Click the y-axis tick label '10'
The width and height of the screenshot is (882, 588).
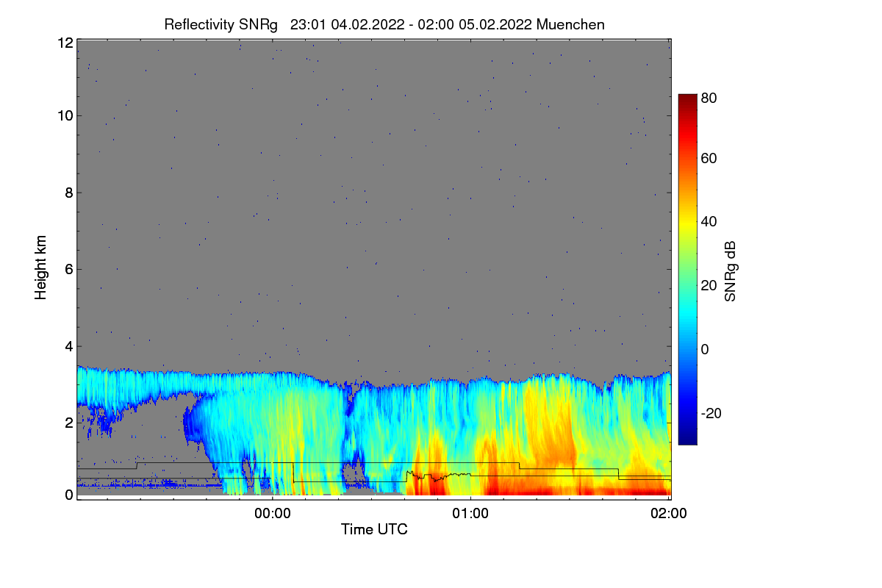point(65,115)
